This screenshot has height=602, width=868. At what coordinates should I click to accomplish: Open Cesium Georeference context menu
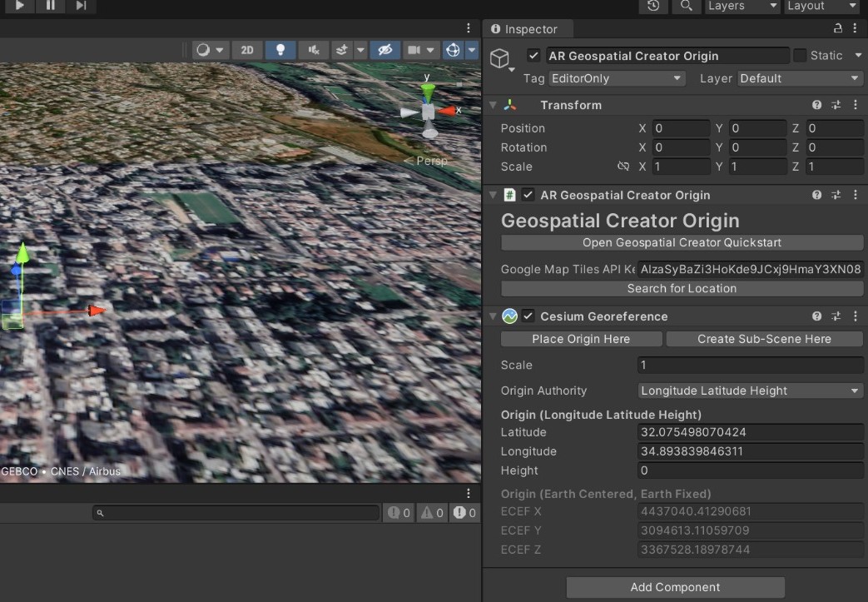click(x=856, y=316)
